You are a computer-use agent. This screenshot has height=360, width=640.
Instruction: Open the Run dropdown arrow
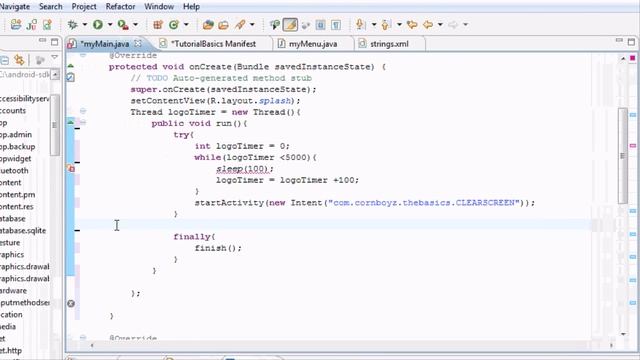pyautogui.click(x=110, y=25)
